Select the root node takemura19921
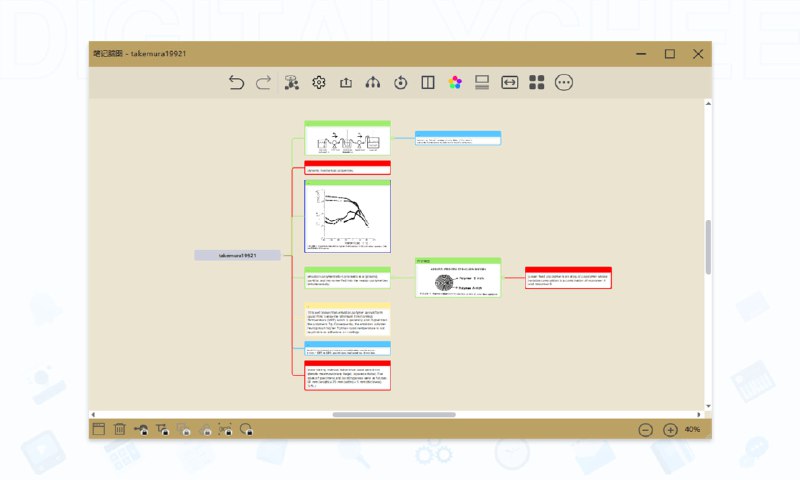Image resolution: width=800 pixels, height=480 pixels. (x=237, y=255)
